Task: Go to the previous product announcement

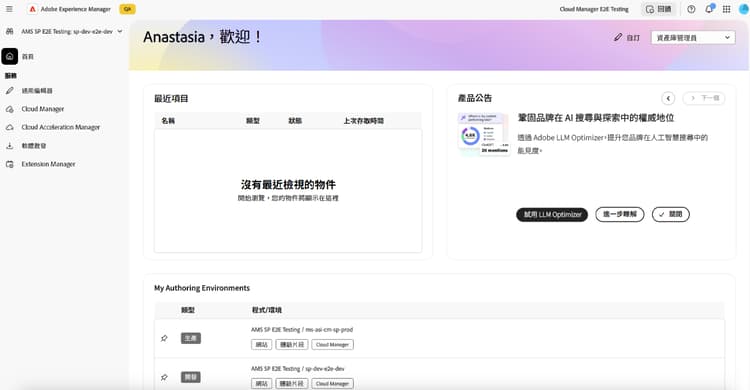Action: coord(668,98)
